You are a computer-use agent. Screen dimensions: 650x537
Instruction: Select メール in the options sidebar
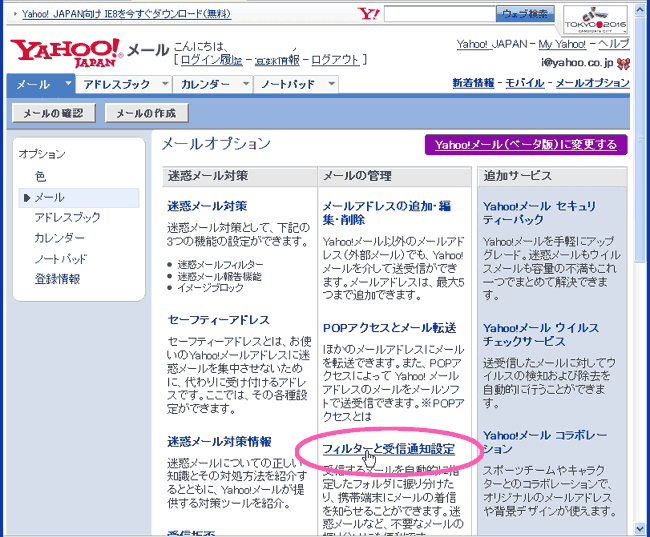[x=79, y=198]
